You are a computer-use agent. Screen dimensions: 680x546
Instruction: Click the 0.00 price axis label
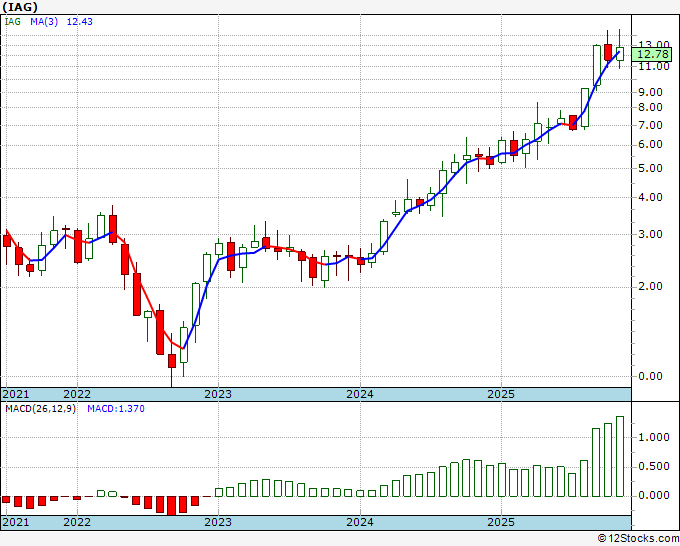coord(651,376)
